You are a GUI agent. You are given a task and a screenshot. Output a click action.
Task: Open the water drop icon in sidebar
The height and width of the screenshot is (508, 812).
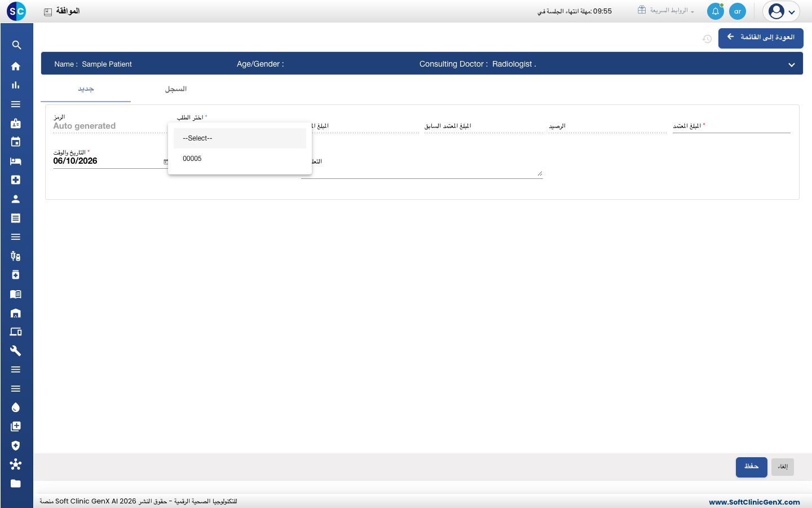(16, 408)
